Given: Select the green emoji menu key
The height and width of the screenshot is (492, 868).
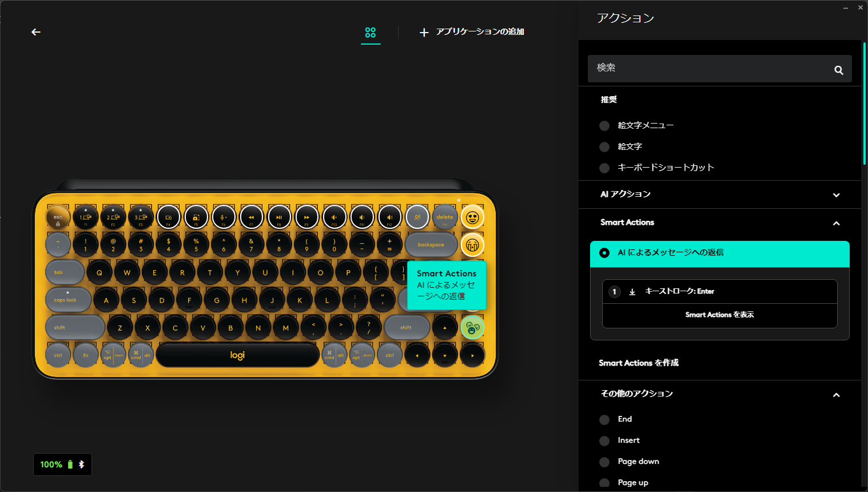Looking at the screenshot, I should [x=472, y=328].
